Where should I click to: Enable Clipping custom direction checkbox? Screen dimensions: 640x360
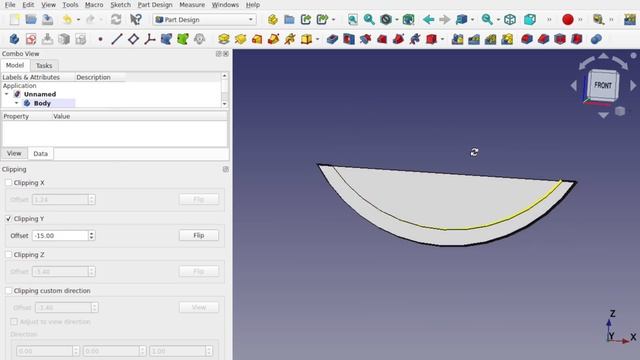tap(9, 291)
